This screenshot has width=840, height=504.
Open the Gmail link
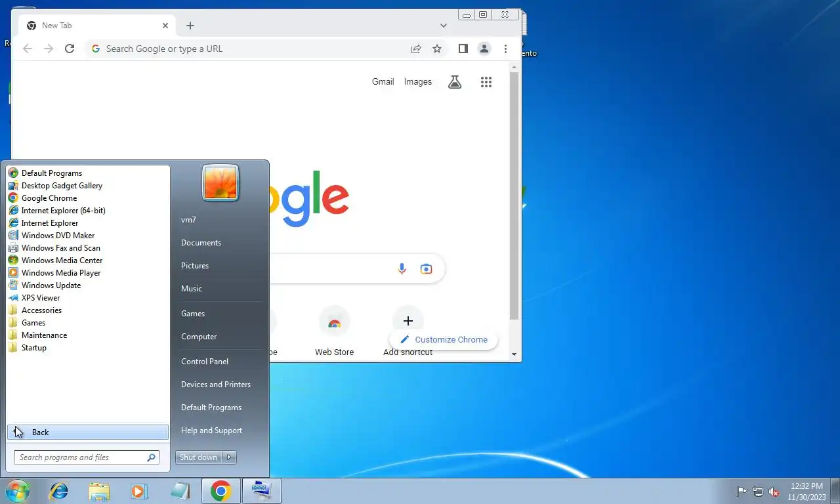click(383, 82)
